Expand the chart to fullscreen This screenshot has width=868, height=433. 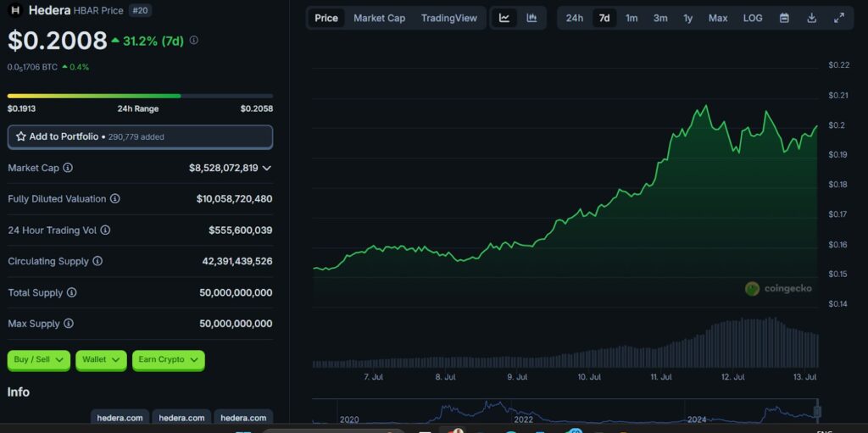point(839,18)
